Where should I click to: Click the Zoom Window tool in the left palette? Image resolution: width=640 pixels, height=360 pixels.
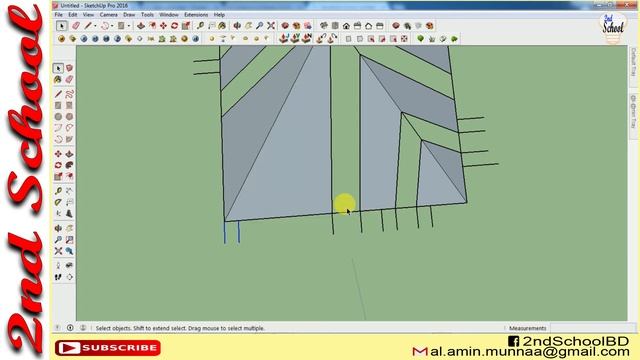[x=69, y=240]
